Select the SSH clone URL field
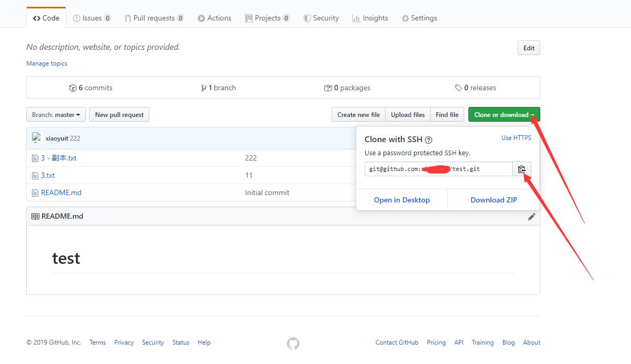Screen dimensions: 631x364 439,169
